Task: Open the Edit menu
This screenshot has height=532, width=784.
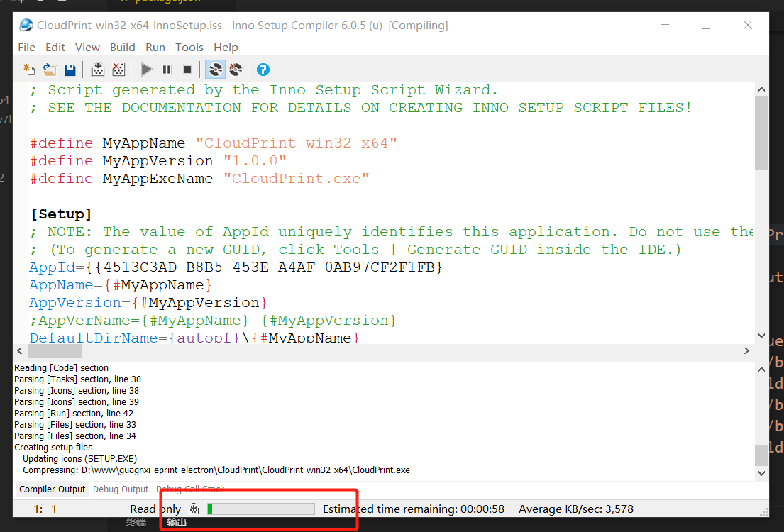Action: 55,47
